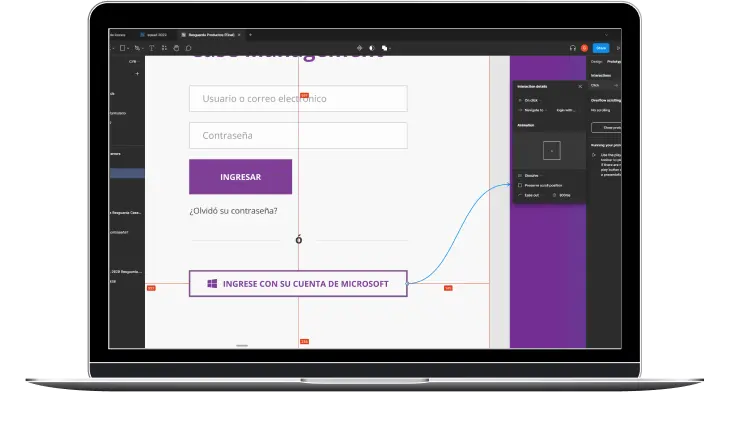Click the Contraseña field on canvas
The width and height of the screenshot is (730, 430).
(298, 135)
